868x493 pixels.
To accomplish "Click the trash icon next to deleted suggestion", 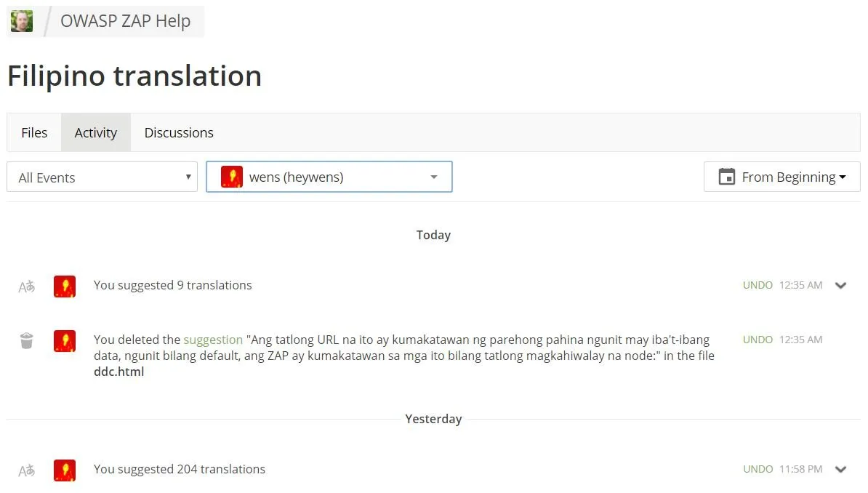I will pyautogui.click(x=27, y=341).
